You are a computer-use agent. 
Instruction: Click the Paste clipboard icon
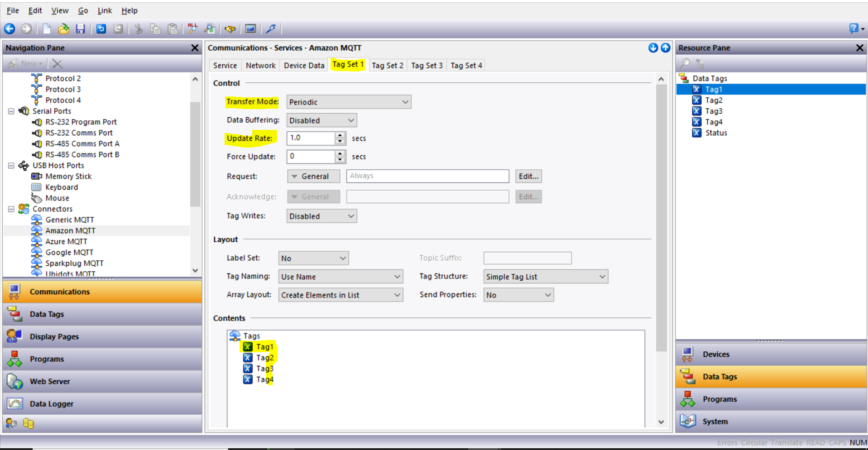[172, 29]
